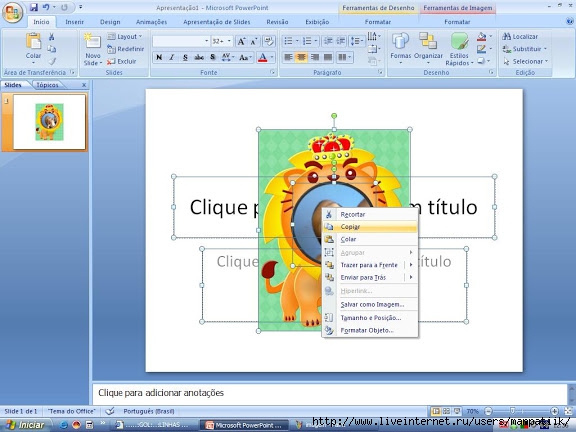
Task: Switch to Microsoft PowerPoint taskbar button
Action: (244, 425)
